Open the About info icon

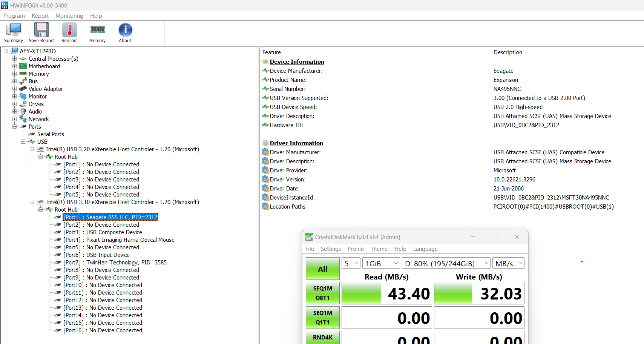pos(125,33)
